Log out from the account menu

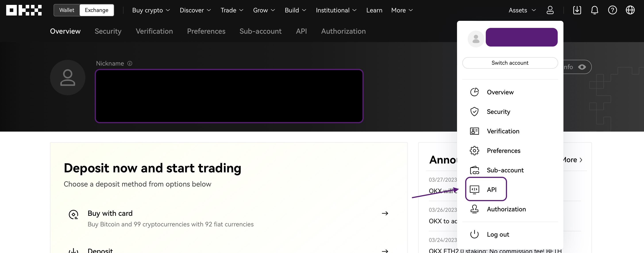coord(497,234)
